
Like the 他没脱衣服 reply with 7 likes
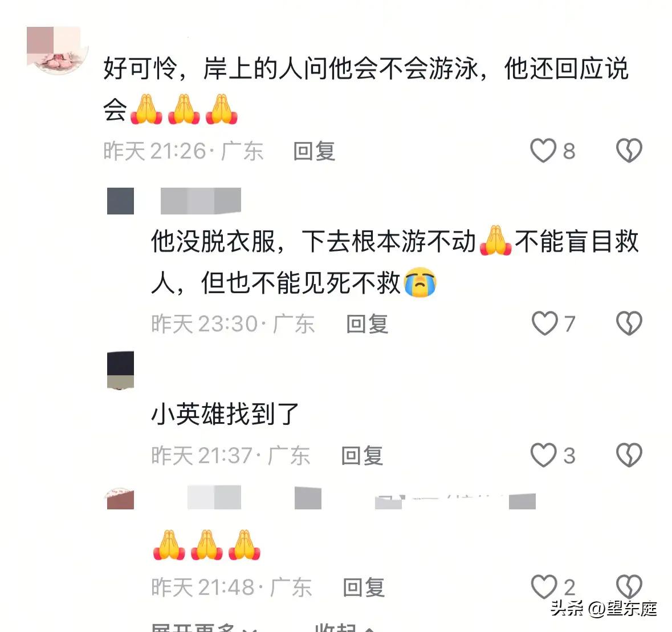tap(544, 323)
